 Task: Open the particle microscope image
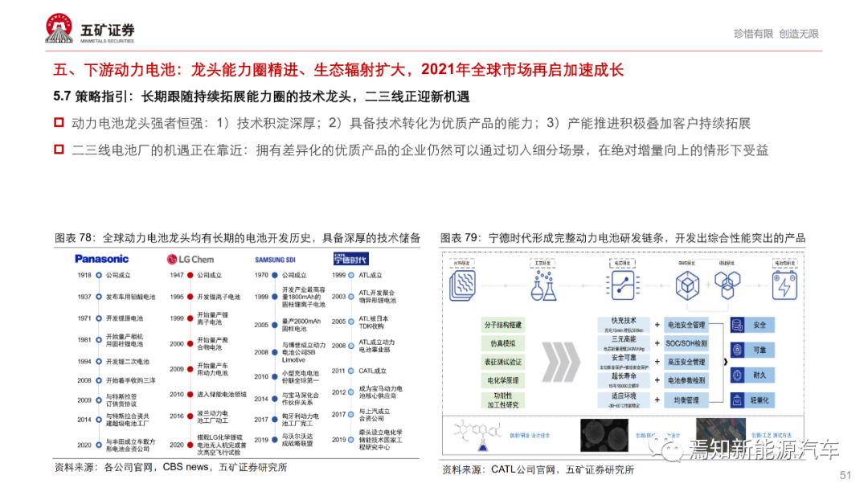tap(604, 436)
